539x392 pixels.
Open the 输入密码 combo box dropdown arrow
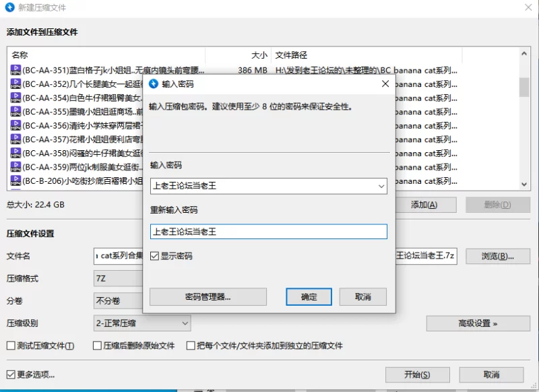[x=381, y=186]
